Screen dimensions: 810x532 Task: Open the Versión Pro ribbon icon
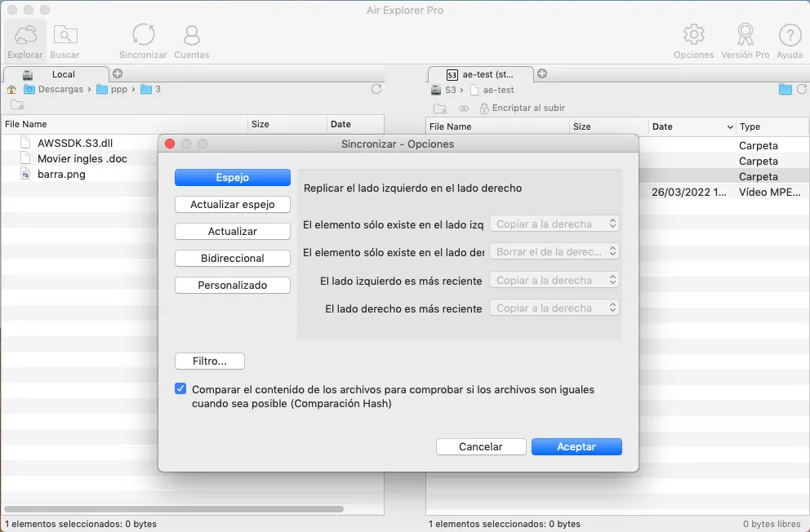pyautogui.click(x=745, y=42)
